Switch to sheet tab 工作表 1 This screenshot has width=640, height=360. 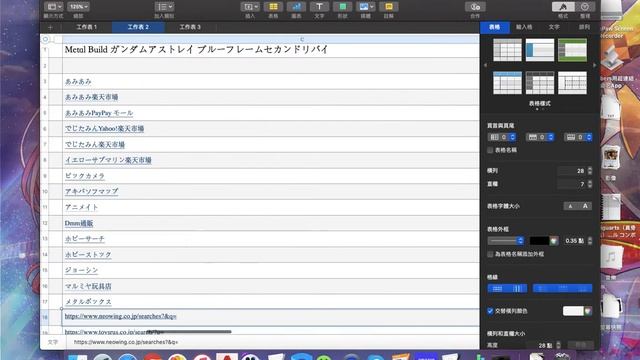(87, 27)
